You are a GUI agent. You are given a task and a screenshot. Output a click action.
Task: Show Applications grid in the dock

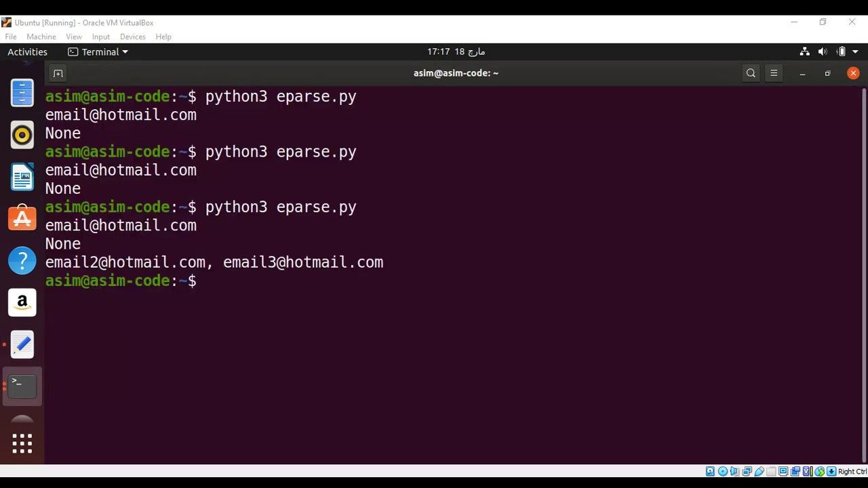tap(22, 443)
